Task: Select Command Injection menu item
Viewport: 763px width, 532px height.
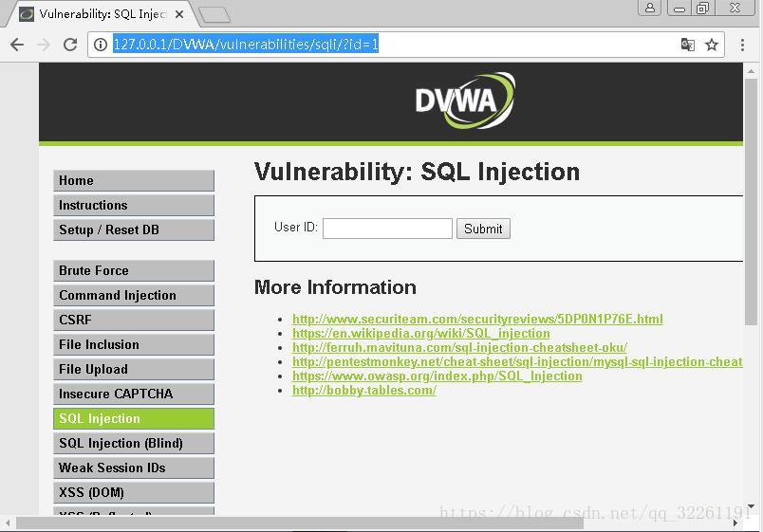Action: click(x=133, y=295)
